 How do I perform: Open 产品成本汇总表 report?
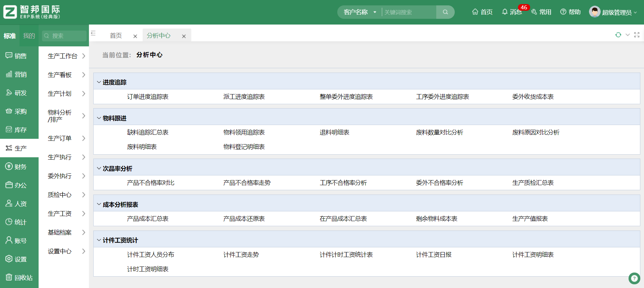(148, 219)
